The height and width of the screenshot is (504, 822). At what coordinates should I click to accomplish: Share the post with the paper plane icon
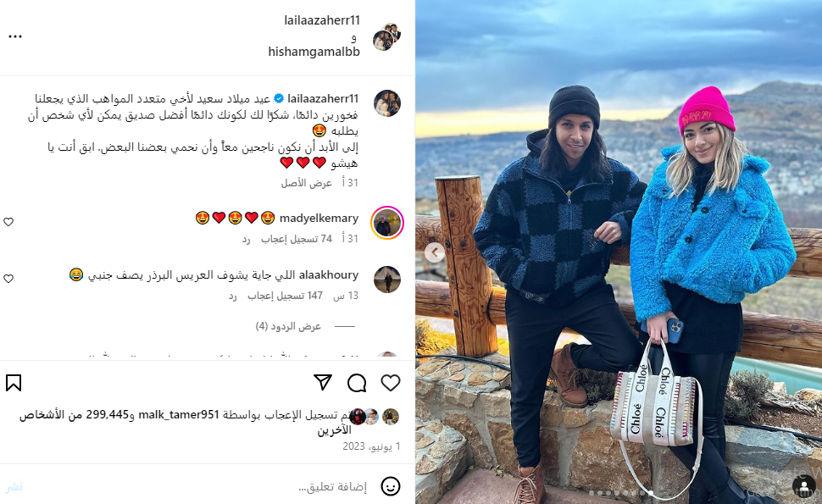click(322, 383)
